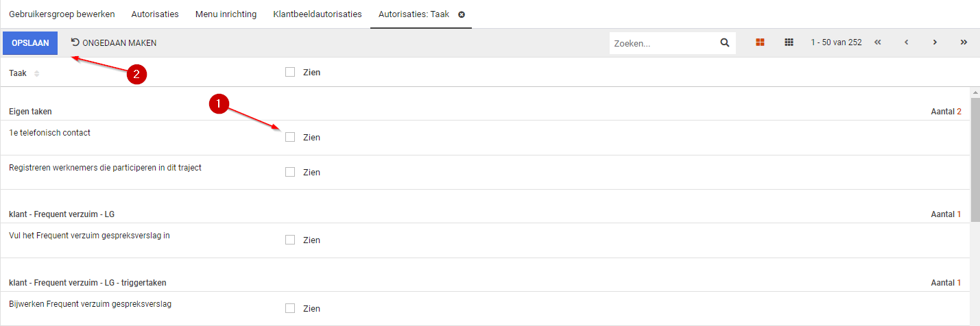Open the Klantbeeldautorisaties tab
The image size is (980, 326).
click(317, 14)
